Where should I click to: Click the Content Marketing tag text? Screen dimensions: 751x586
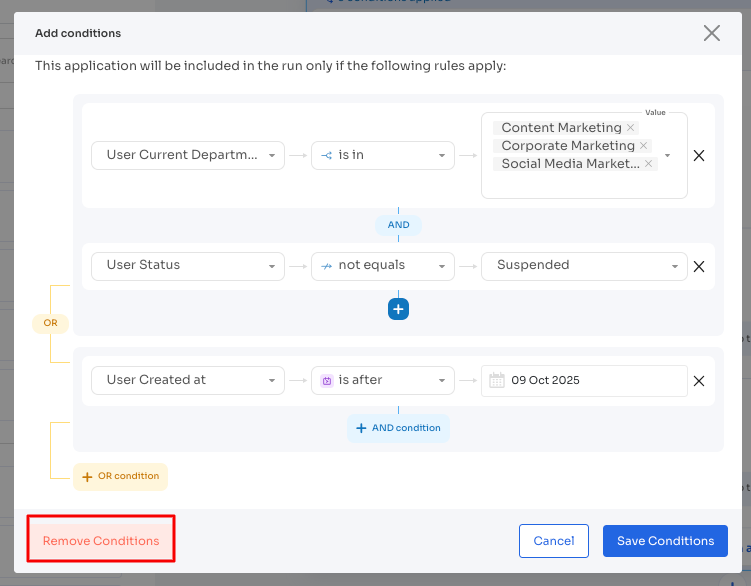[x=561, y=127]
